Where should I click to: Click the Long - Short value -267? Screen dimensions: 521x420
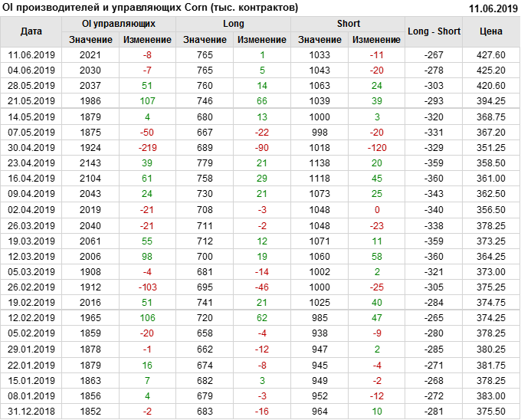coord(434,55)
